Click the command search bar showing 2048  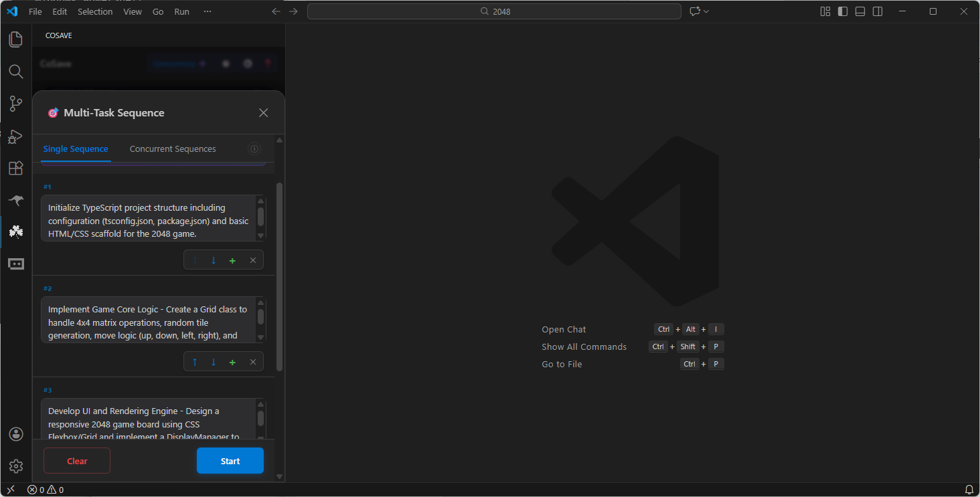point(494,11)
